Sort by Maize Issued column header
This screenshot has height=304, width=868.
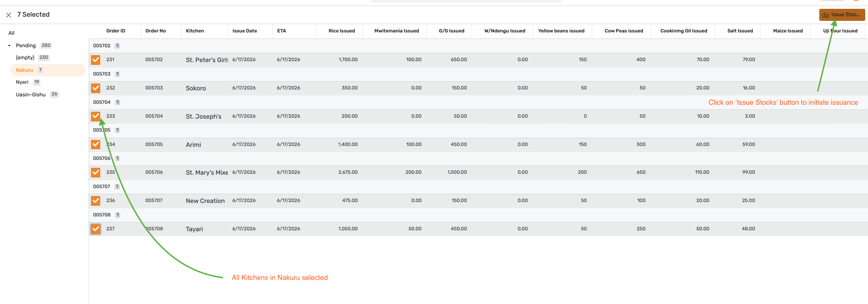pyautogui.click(x=788, y=31)
